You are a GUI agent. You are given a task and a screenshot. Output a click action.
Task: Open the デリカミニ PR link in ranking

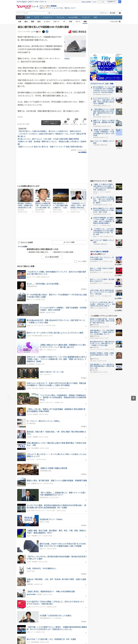click(x=104, y=142)
